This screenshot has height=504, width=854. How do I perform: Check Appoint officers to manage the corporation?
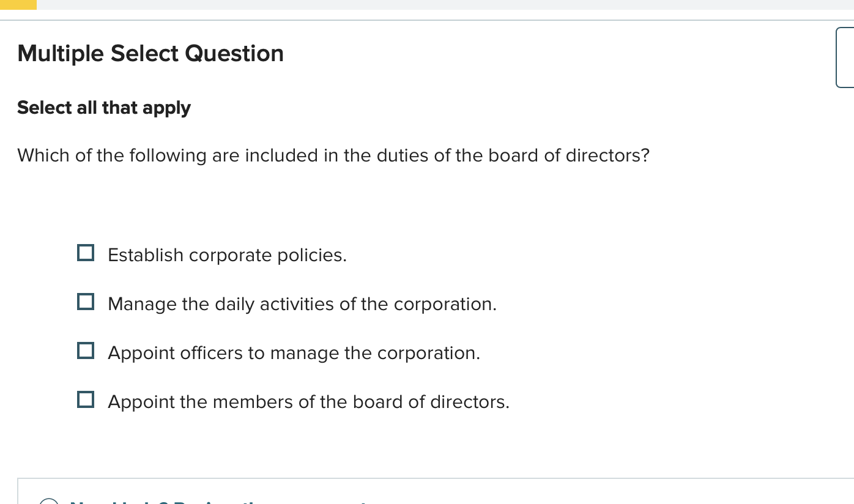86,350
